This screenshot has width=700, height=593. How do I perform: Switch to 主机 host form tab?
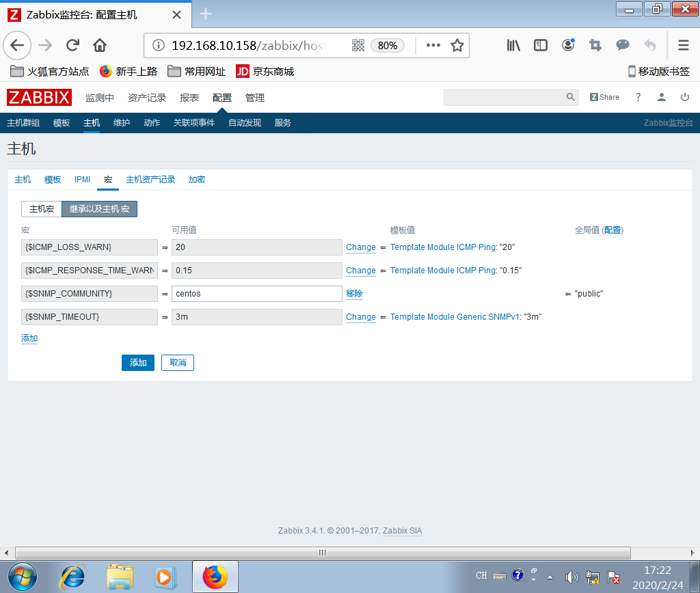(x=23, y=180)
